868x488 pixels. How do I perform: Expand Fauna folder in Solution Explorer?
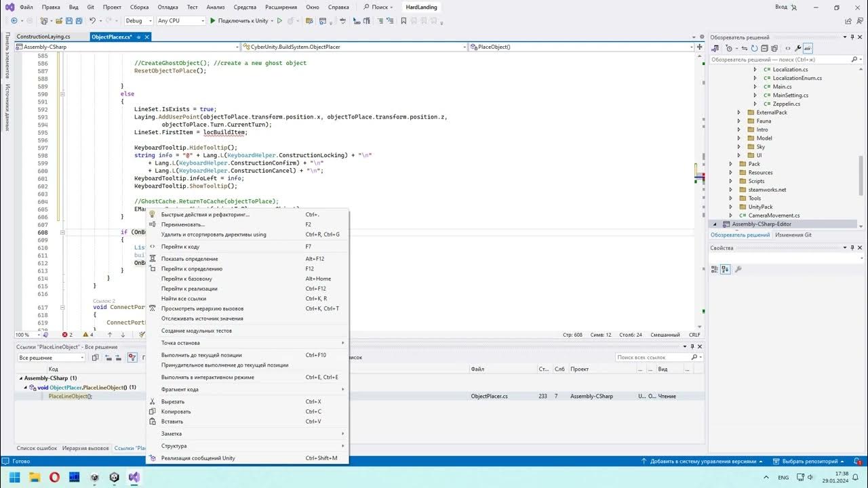click(739, 121)
